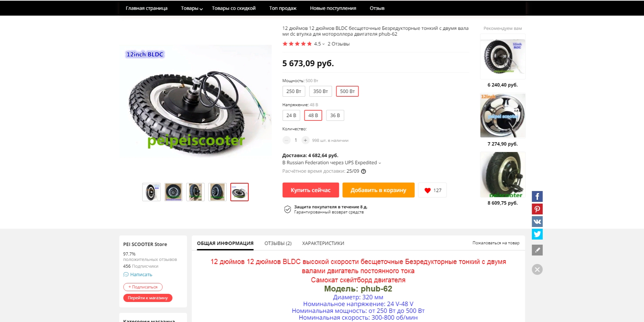Viewport: 644px width, 322px height.
Task: Tweet the product with the Twitter icon
Action: [x=537, y=234]
